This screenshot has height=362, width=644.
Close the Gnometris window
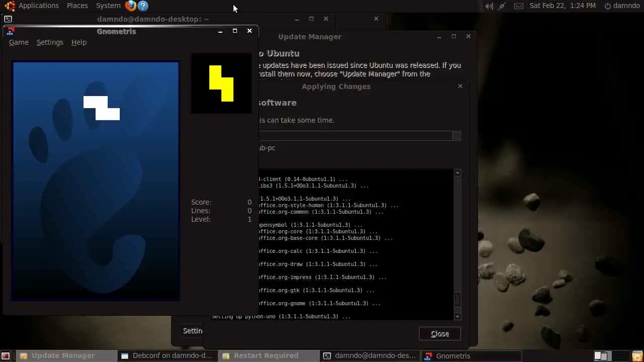[x=250, y=31]
